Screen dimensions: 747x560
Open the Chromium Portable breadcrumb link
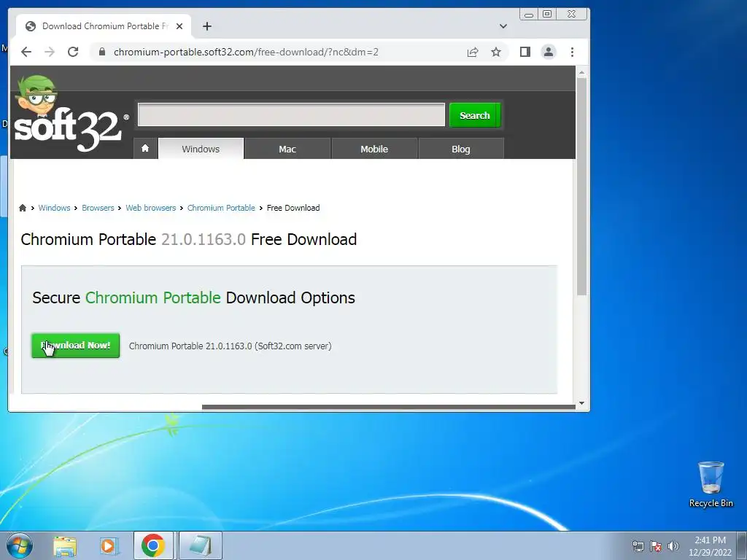pos(221,208)
